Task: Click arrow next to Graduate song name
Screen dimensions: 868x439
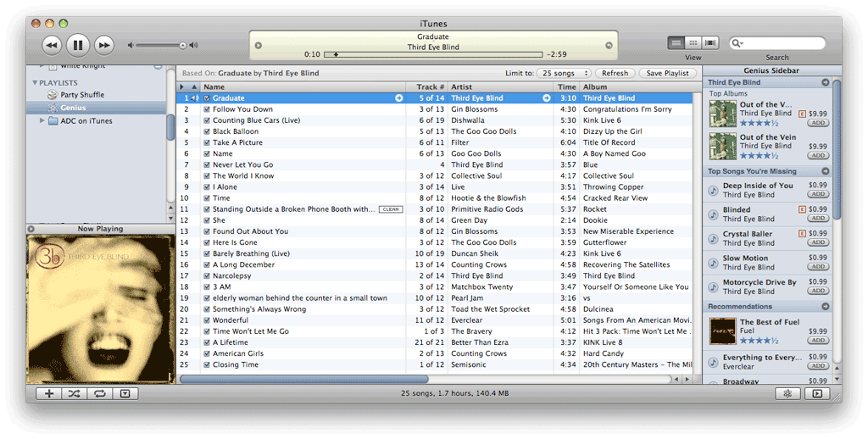Action: click(x=398, y=98)
